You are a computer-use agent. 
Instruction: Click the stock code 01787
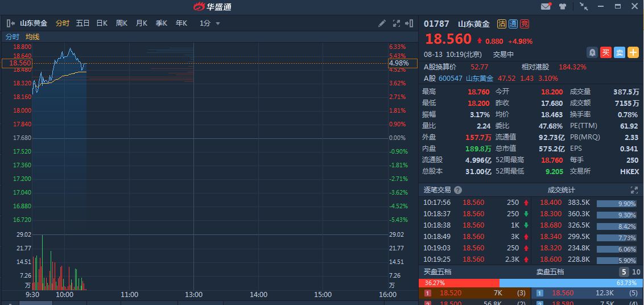(436, 24)
